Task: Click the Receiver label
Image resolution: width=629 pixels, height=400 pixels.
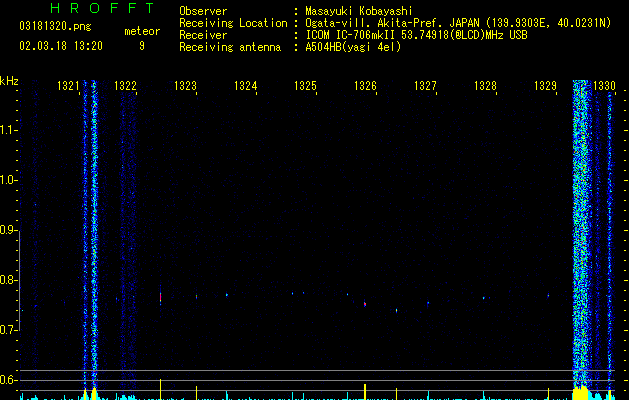Action: tap(203, 35)
